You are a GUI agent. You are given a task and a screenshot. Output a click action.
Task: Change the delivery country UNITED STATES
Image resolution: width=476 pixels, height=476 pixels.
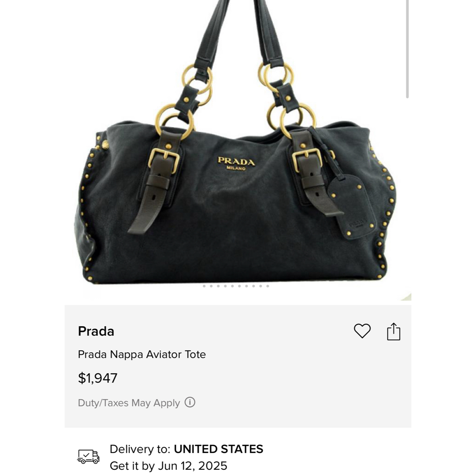pyautogui.click(x=218, y=449)
